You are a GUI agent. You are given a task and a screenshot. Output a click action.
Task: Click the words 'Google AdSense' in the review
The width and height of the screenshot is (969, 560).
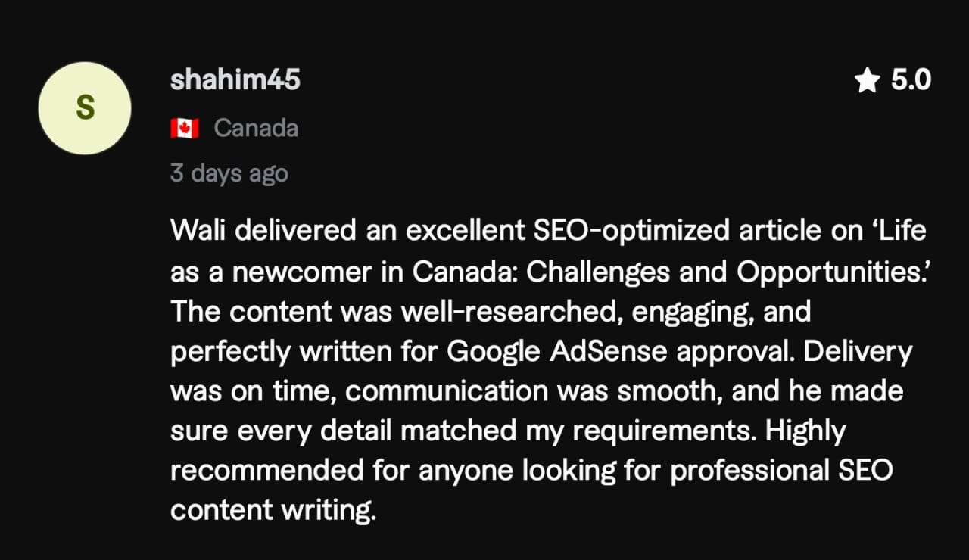pos(558,352)
